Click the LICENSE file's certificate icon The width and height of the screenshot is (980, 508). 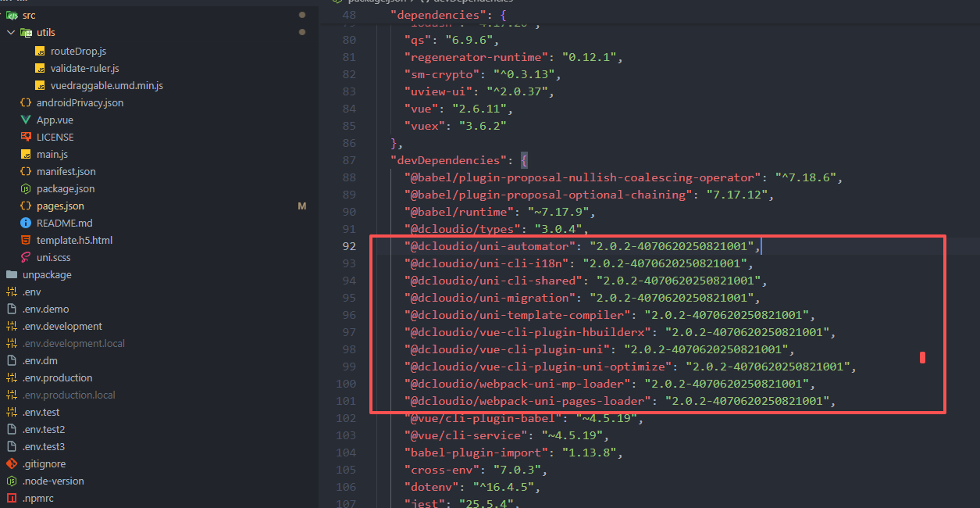[26, 137]
